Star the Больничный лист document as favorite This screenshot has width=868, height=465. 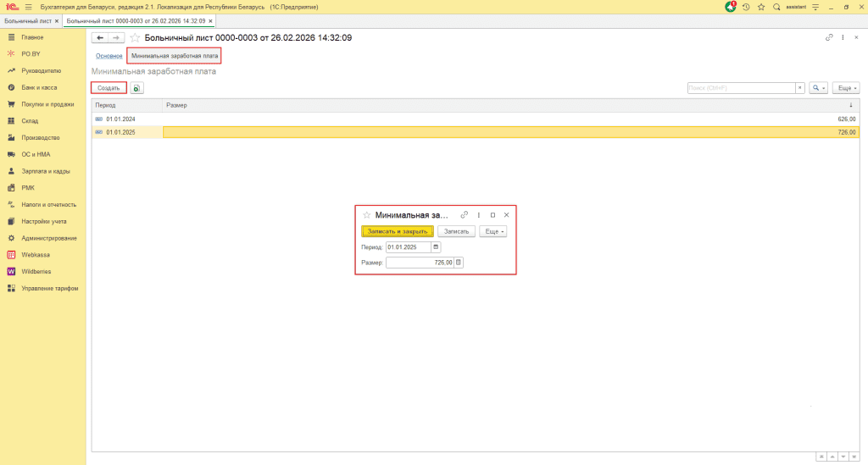(x=136, y=38)
